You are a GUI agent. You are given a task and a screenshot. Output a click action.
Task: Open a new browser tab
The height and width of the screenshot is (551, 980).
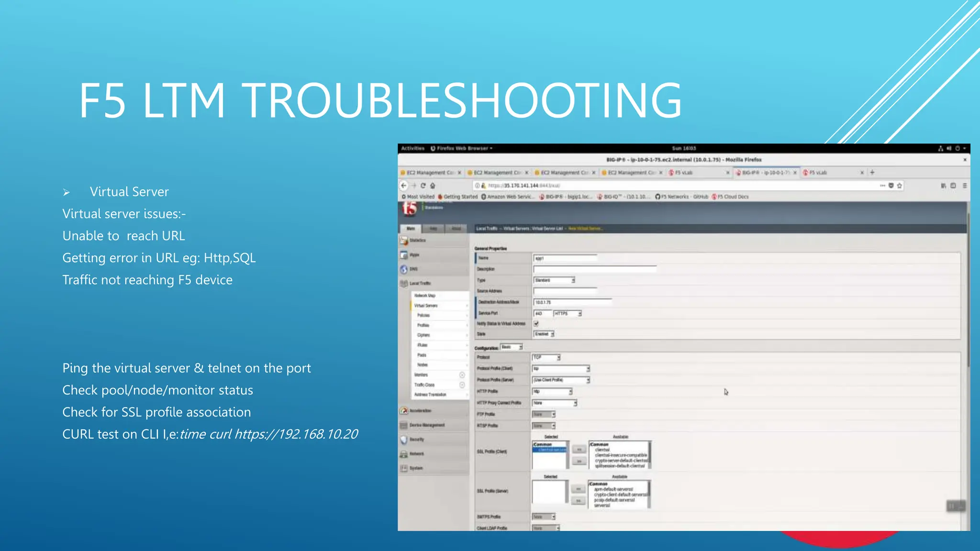[872, 172]
